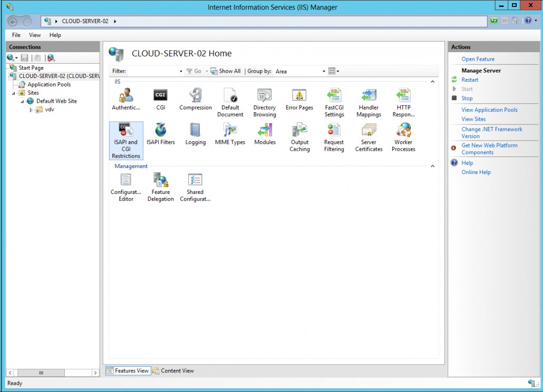Open the View menu
Image resolution: width=543 pixels, height=392 pixels.
pos(35,35)
